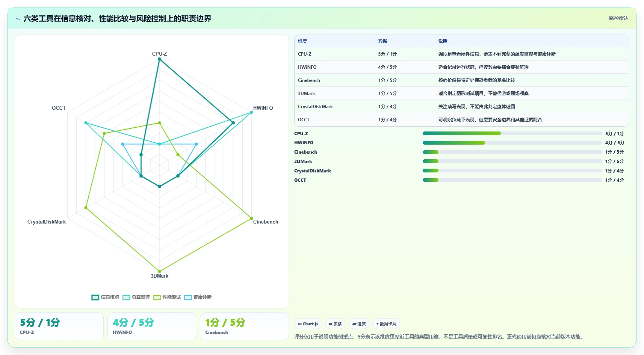Screen dimensions: 644x355
Task: Click the 维度 column header
Action: pos(302,41)
